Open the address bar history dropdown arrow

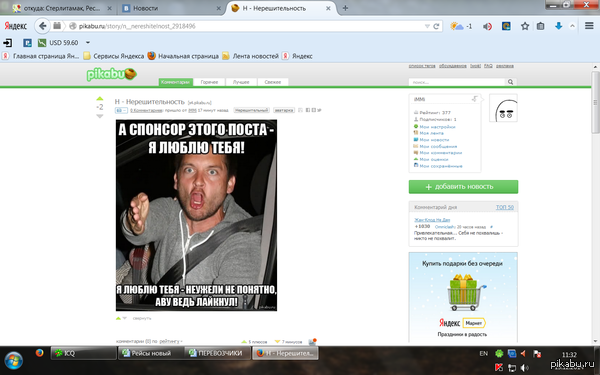[x=427, y=26]
